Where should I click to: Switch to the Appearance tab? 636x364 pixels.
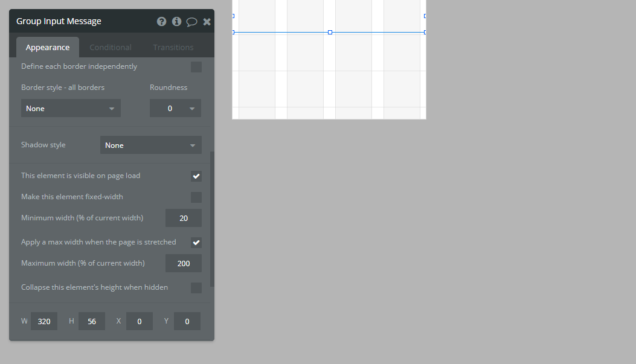point(48,48)
